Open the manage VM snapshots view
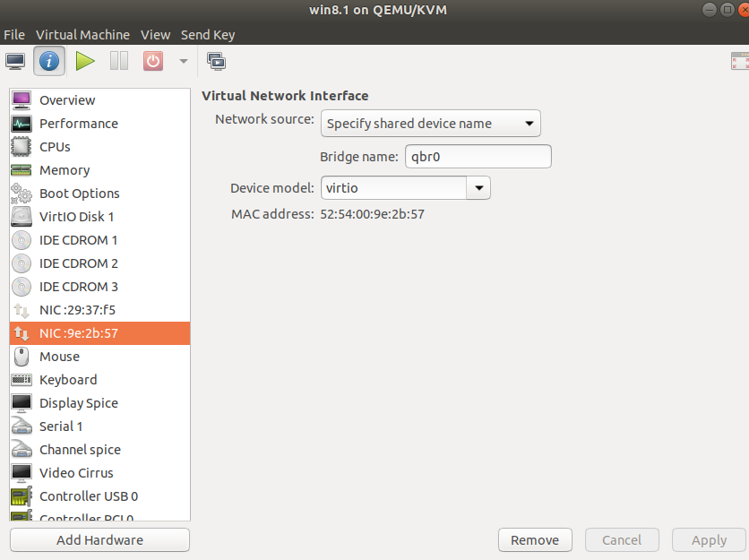Screen dimensions: 749x560 point(217,61)
